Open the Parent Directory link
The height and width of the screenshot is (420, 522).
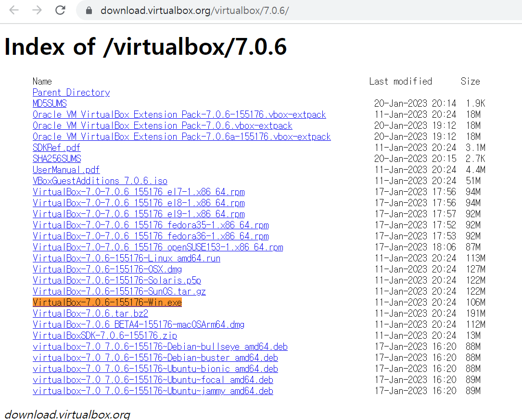pyautogui.click(x=71, y=92)
